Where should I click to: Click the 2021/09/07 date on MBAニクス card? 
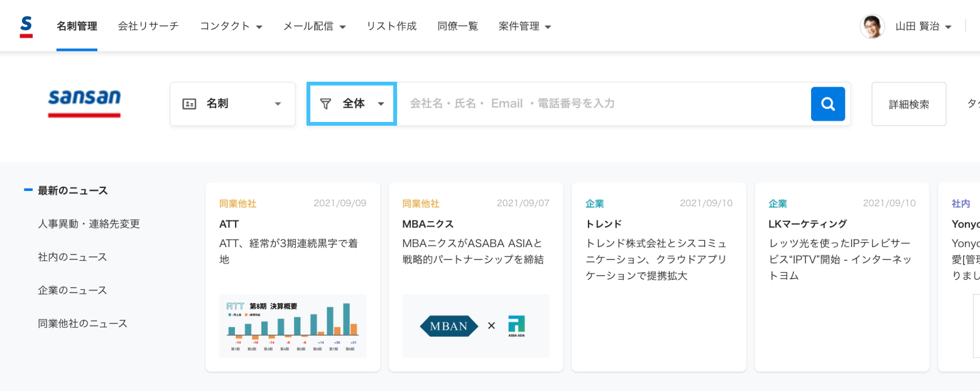pos(523,203)
